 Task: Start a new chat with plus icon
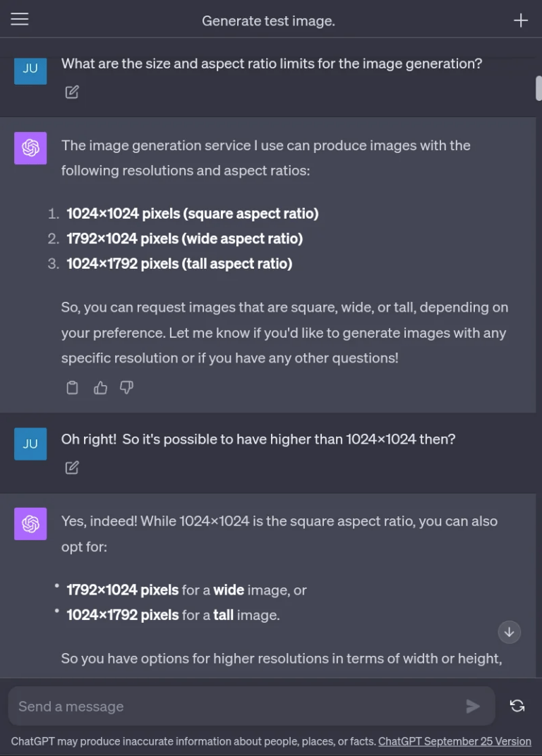click(x=521, y=20)
